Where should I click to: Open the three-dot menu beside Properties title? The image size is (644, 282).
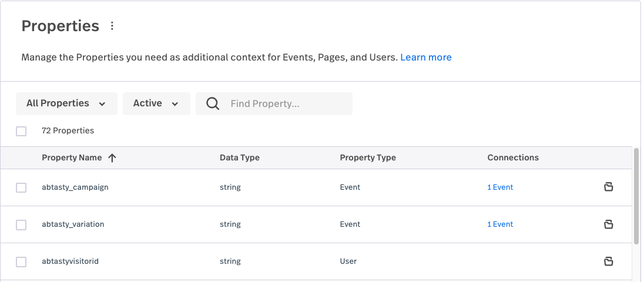(x=112, y=26)
